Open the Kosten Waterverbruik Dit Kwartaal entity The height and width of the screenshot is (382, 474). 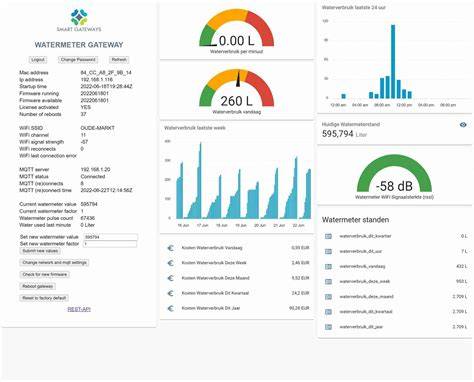pyautogui.click(x=238, y=293)
